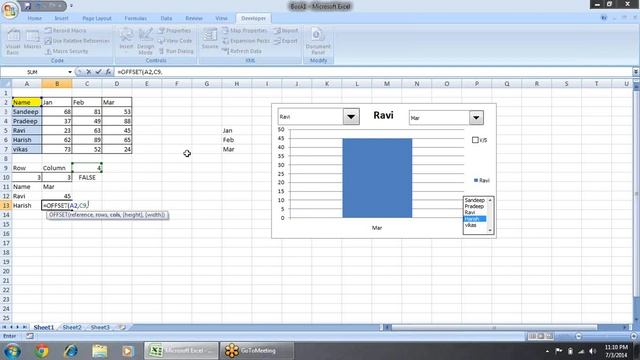Open Insert Function fx dialog
The height and width of the screenshot is (360, 640).
108,72
